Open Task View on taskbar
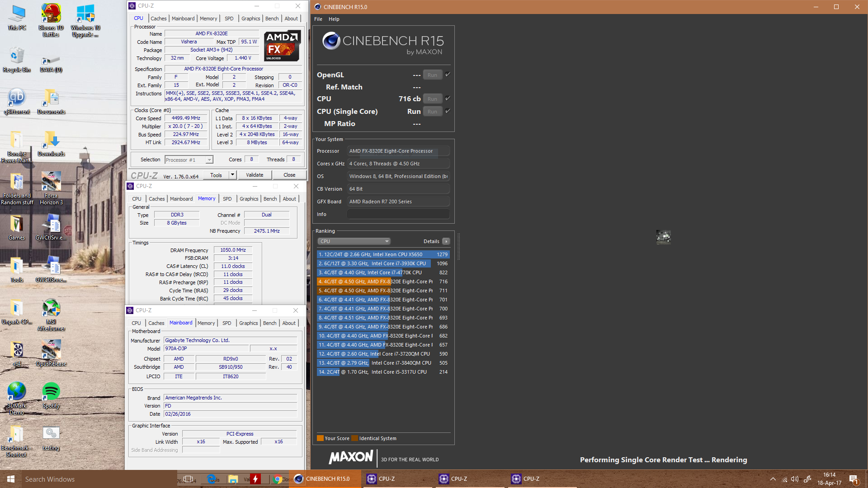Screen dimensions: 868x488 point(189,479)
